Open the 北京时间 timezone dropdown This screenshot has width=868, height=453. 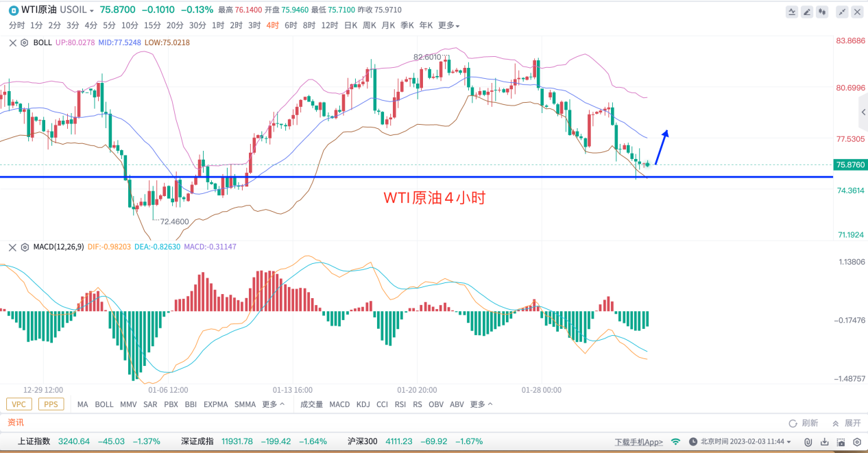click(x=745, y=442)
